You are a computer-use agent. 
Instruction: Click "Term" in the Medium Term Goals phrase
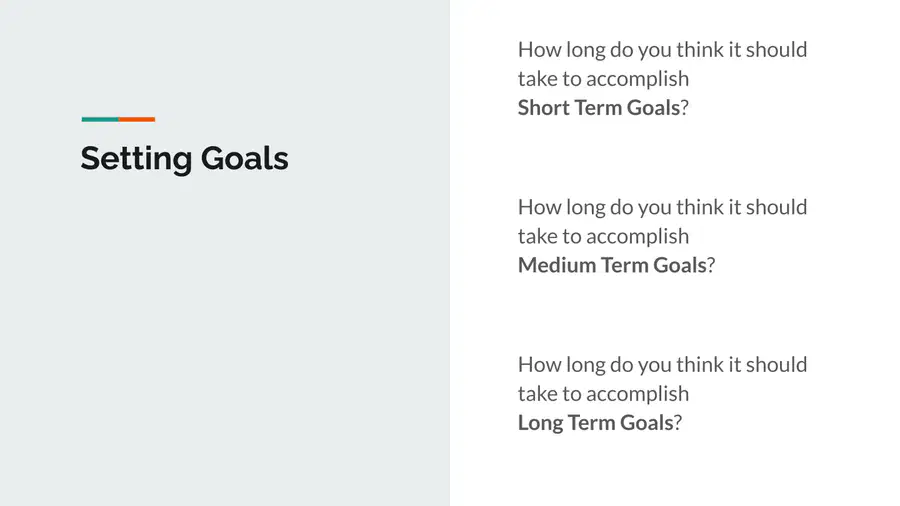[625, 265]
